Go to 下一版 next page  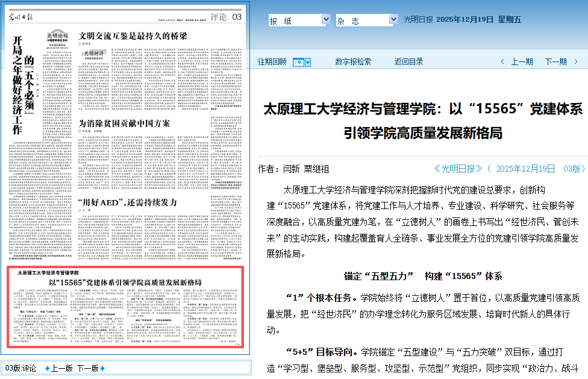pos(88,368)
